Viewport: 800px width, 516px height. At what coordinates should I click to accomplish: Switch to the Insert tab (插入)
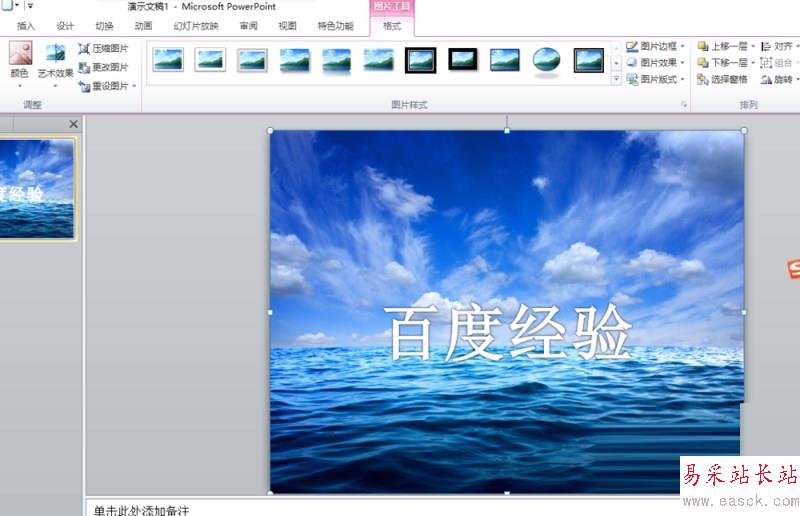pyautogui.click(x=26, y=26)
